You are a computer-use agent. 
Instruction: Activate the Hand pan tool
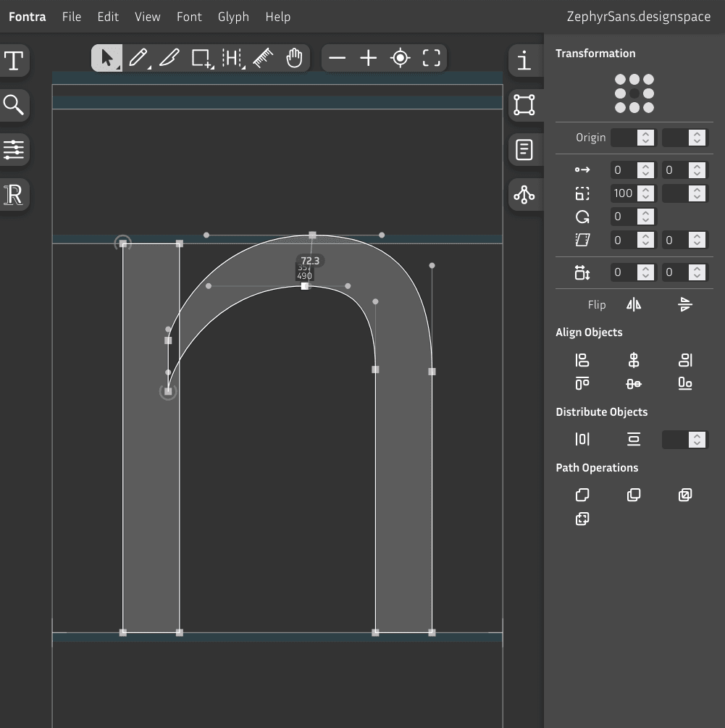[x=293, y=58]
